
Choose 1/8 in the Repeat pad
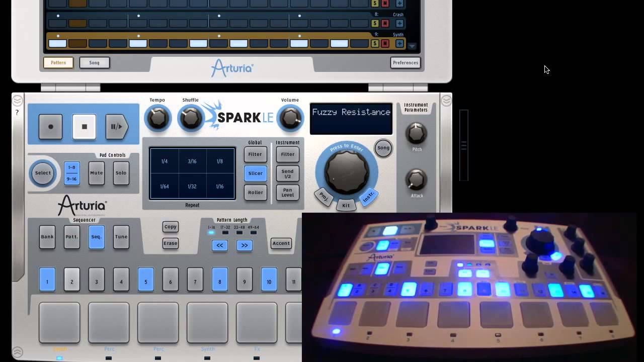point(220,161)
